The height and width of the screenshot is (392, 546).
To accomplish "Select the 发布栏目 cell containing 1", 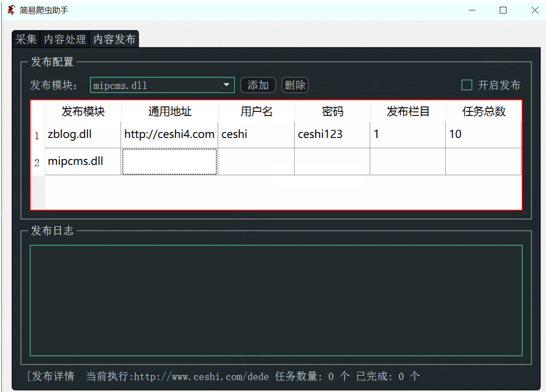I will (x=408, y=135).
